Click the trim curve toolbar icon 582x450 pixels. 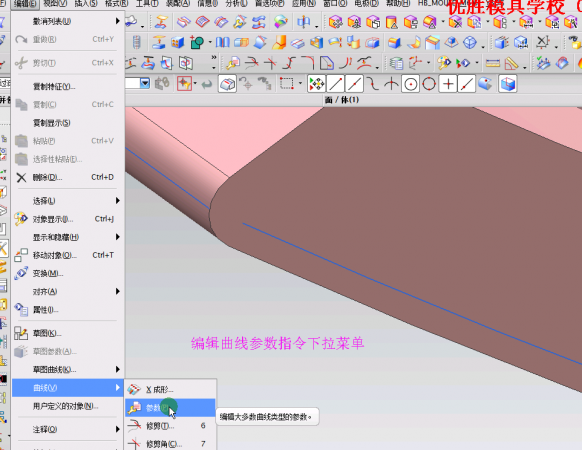pyautogui.click(x=251, y=63)
